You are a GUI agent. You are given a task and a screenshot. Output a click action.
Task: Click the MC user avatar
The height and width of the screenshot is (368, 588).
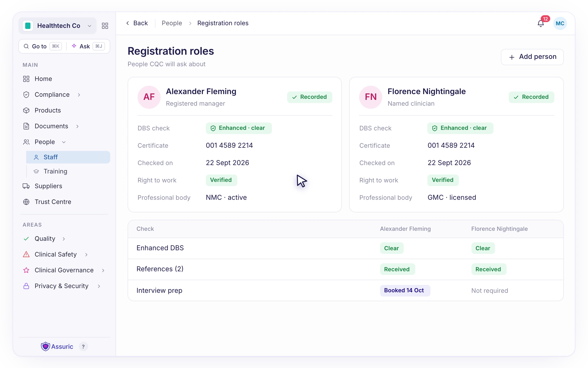coord(560,23)
